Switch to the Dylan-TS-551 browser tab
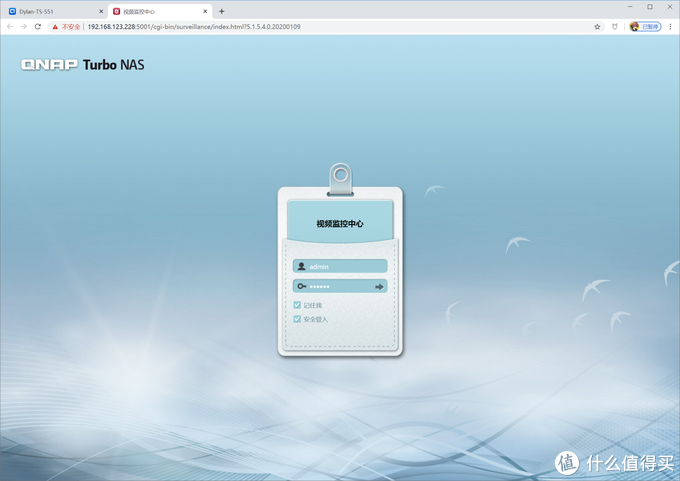 pyautogui.click(x=54, y=12)
